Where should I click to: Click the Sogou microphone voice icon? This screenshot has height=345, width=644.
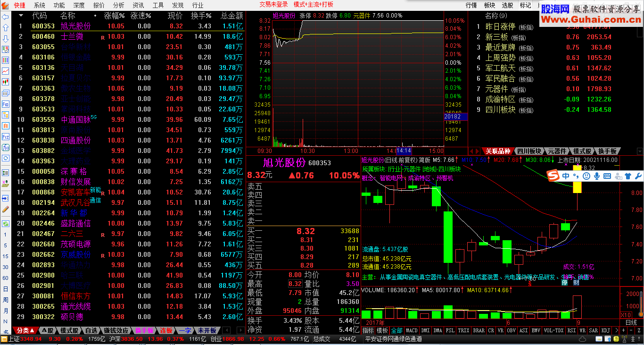[x=596, y=176]
